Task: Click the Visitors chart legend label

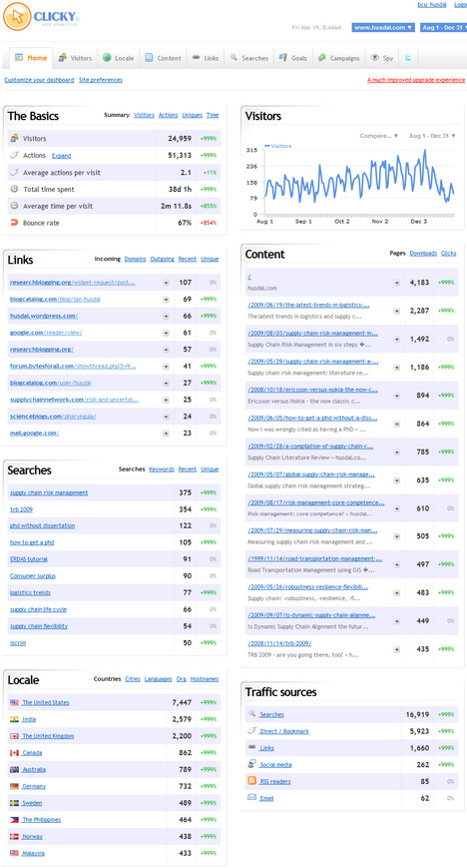Action: click(278, 146)
